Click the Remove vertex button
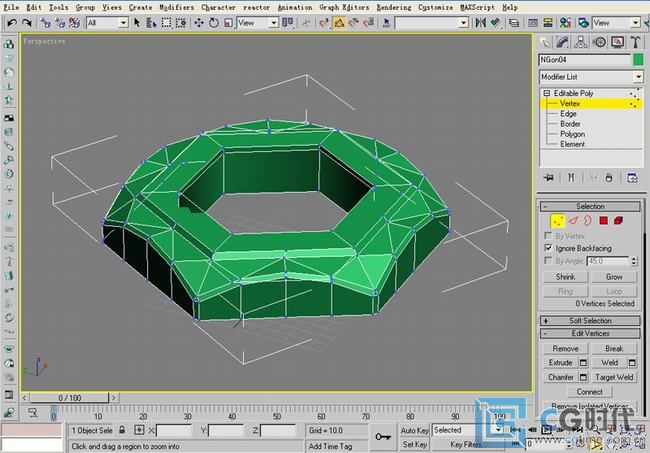Image resolution: width=650 pixels, height=453 pixels. 565,349
